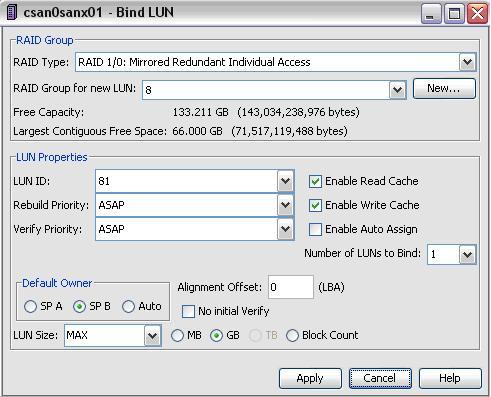The width and height of the screenshot is (491, 397).
Task: Toggle Enable Read Cache checkbox
Action: (315, 182)
